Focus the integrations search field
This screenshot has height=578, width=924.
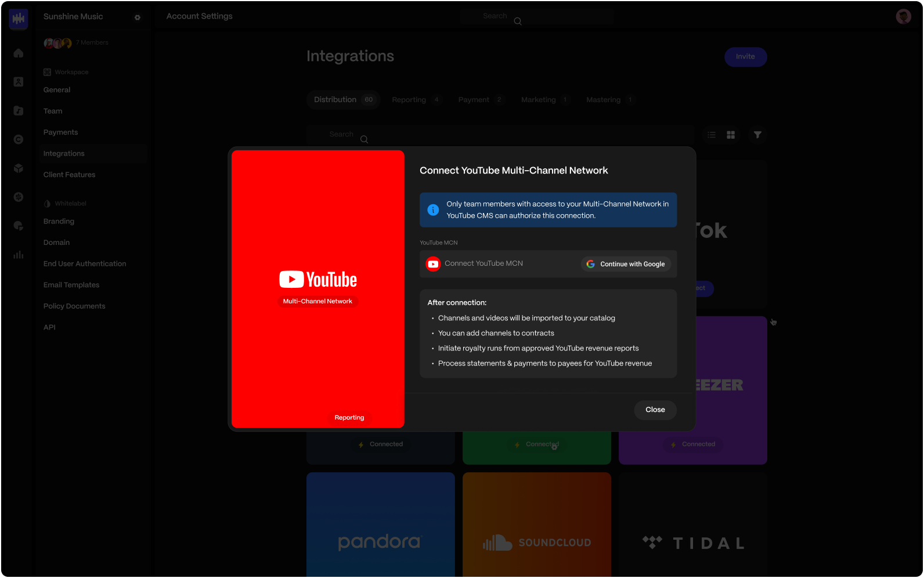[500, 135]
